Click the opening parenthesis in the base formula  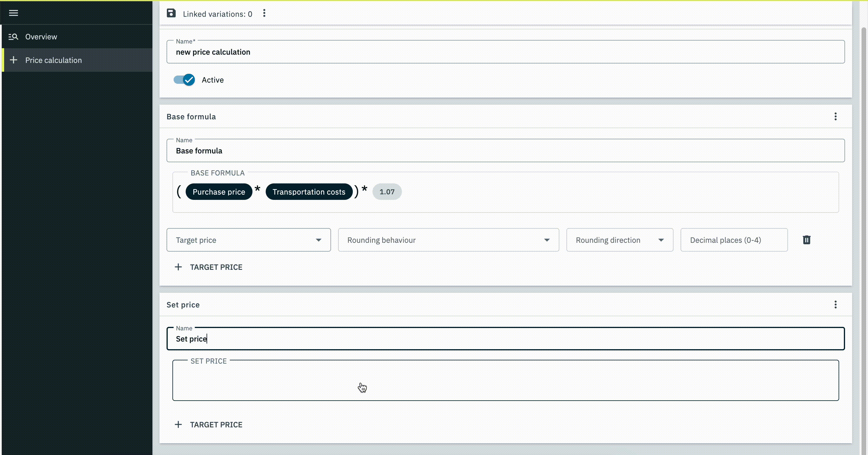[179, 191]
